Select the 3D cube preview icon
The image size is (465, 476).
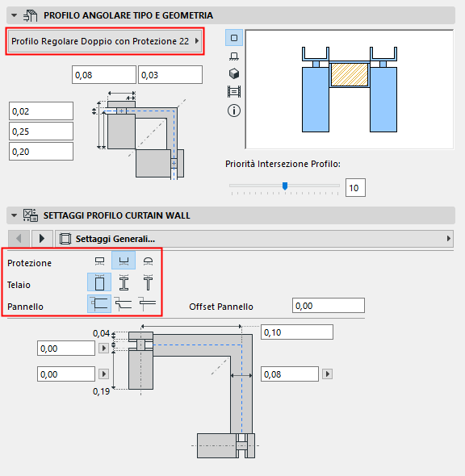pos(234,73)
